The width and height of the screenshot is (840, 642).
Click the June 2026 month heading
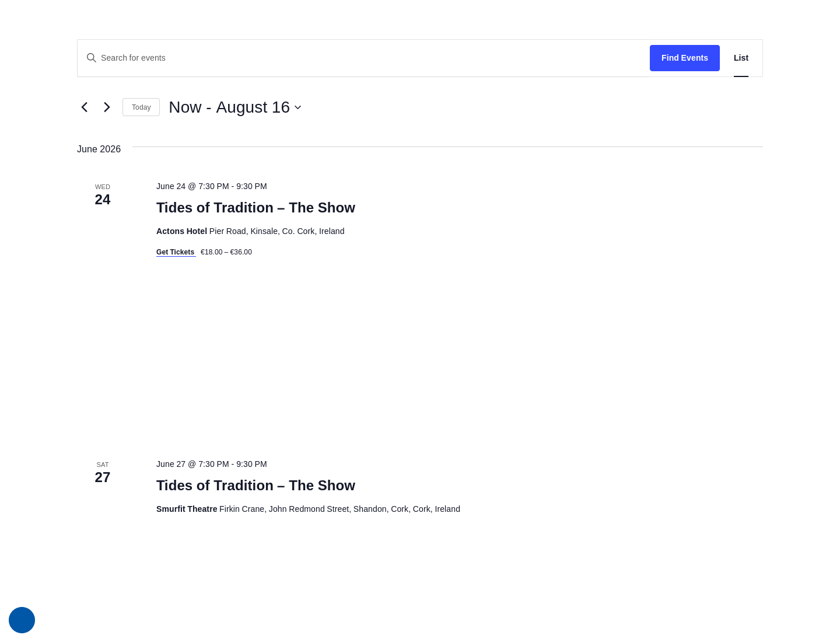pyautogui.click(x=99, y=149)
